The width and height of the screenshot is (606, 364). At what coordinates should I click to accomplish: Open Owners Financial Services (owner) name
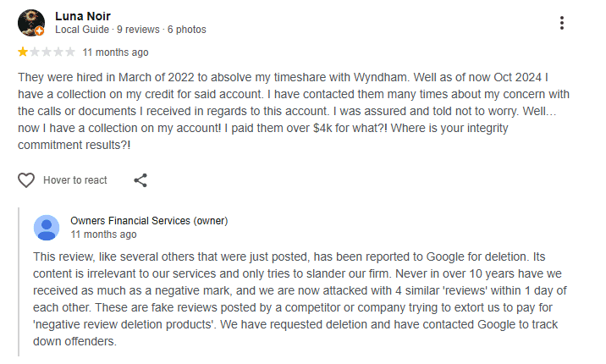coord(149,221)
